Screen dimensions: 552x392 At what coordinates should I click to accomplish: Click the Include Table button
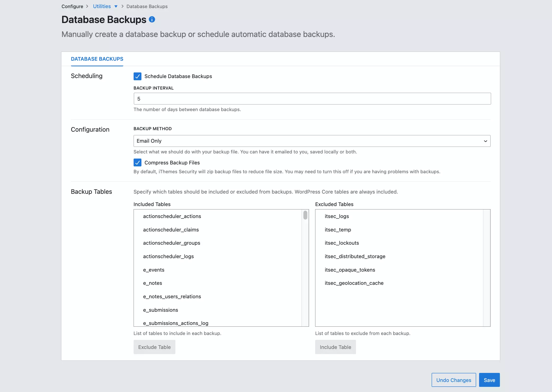335,347
